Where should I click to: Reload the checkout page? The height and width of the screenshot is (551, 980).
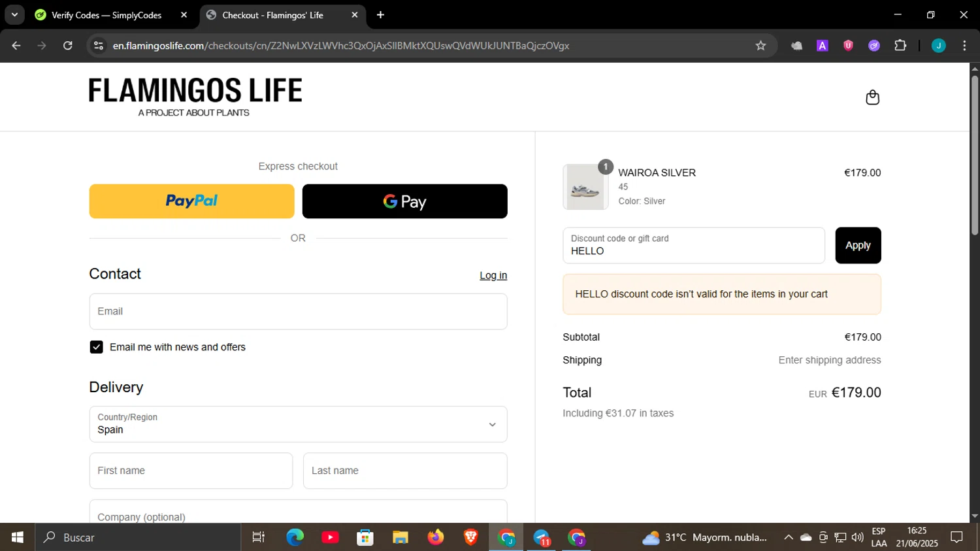(68, 46)
